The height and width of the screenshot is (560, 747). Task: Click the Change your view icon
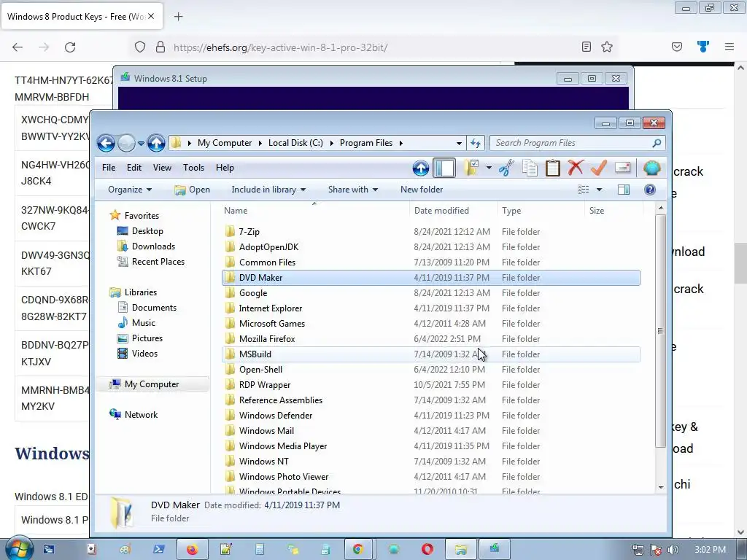click(x=584, y=190)
